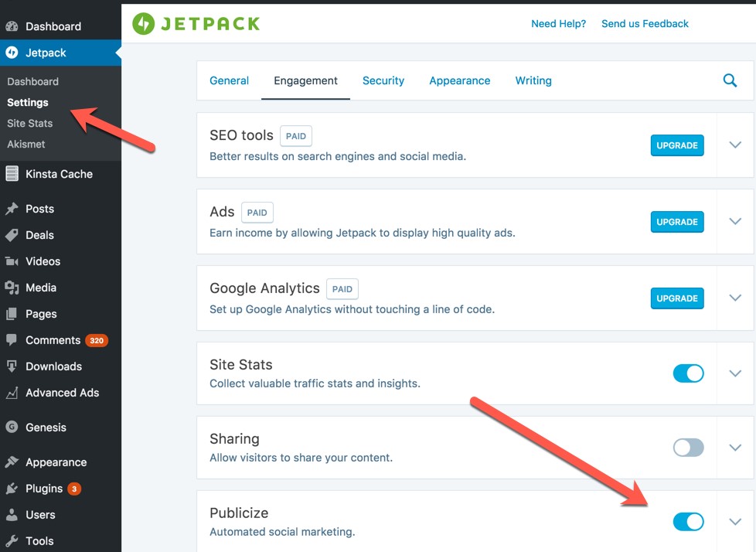
Task: Enable the Sharing toggle switch
Action: pyautogui.click(x=688, y=448)
